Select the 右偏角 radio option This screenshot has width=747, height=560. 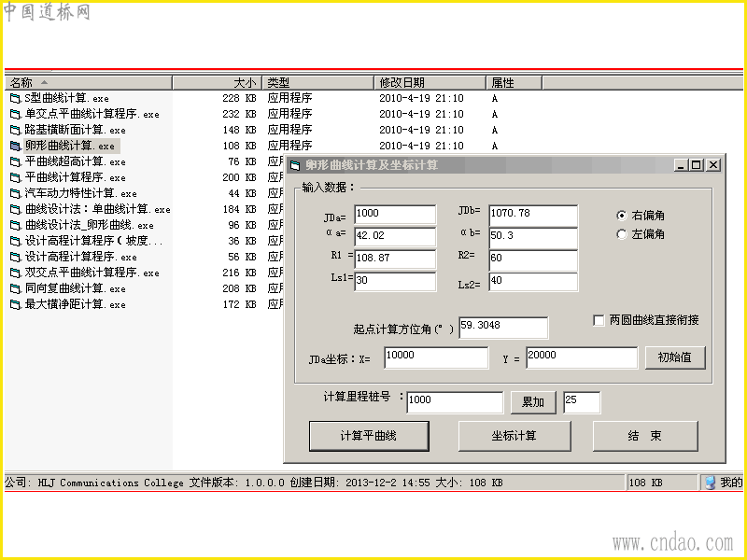(x=621, y=216)
